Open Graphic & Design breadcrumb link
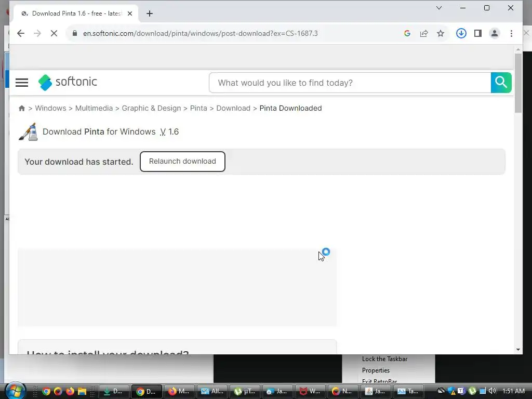Image resolution: width=532 pixels, height=399 pixels. coord(151,108)
